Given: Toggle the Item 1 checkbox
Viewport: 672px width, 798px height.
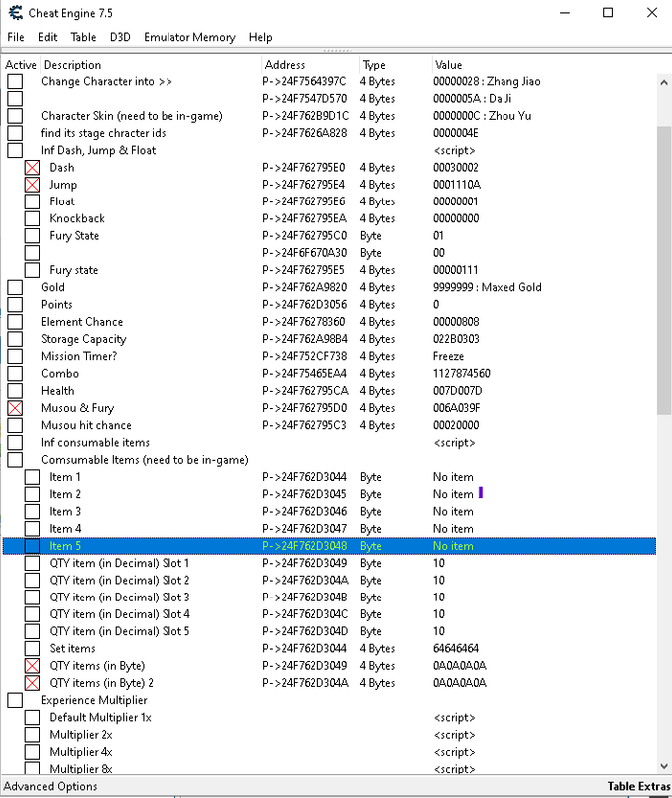Looking at the screenshot, I should [x=33, y=477].
